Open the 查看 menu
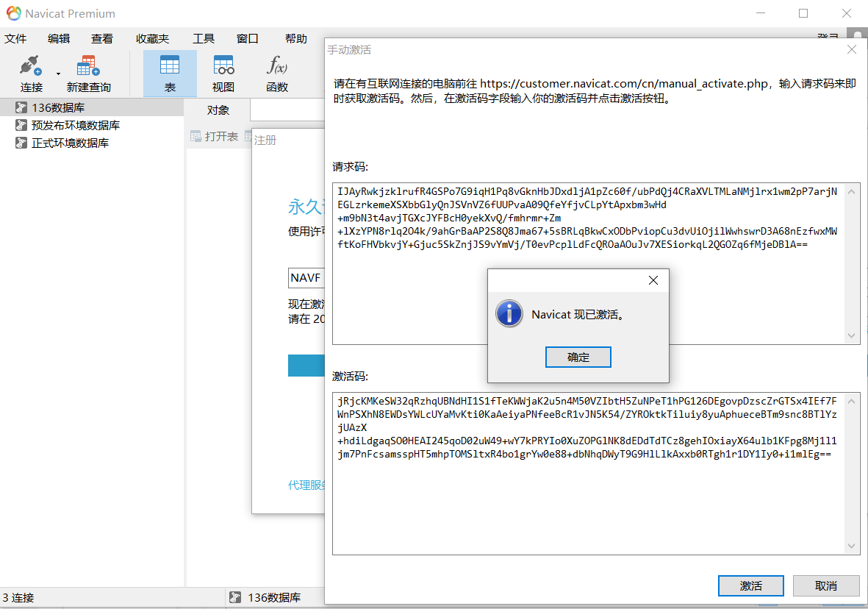This screenshot has width=868, height=609. pyautogui.click(x=102, y=39)
